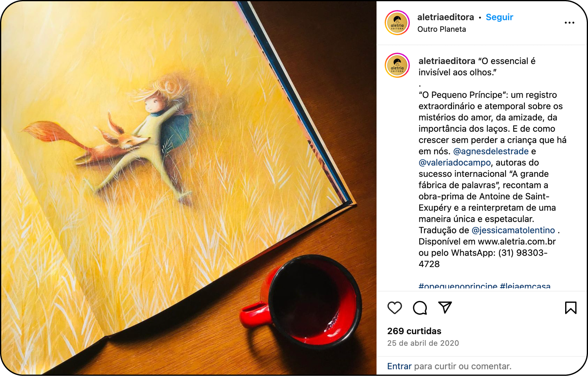Image resolution: width=588 pixels, height=376 pixels.
Task: Follow account with Seguir button
Action: point(499,17)
